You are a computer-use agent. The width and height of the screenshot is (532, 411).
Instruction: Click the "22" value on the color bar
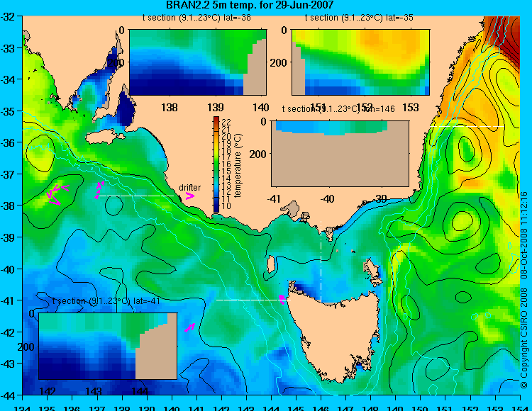pos(226,122)
